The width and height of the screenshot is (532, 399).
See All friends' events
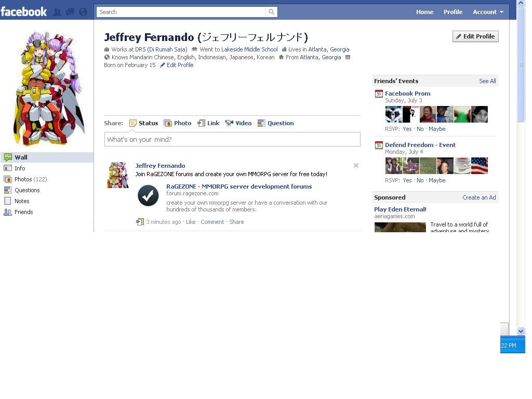coord(487,81)
